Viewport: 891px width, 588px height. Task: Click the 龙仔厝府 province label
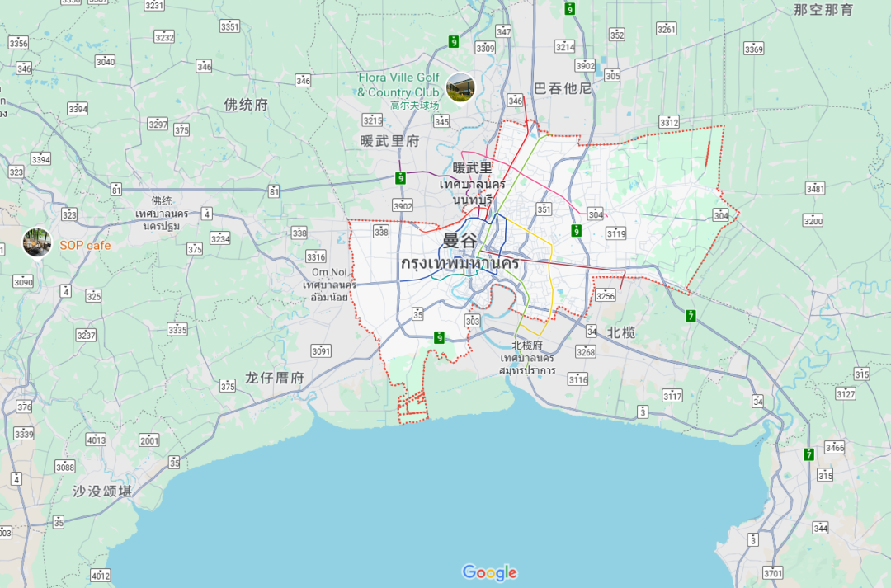pos(275,378)
